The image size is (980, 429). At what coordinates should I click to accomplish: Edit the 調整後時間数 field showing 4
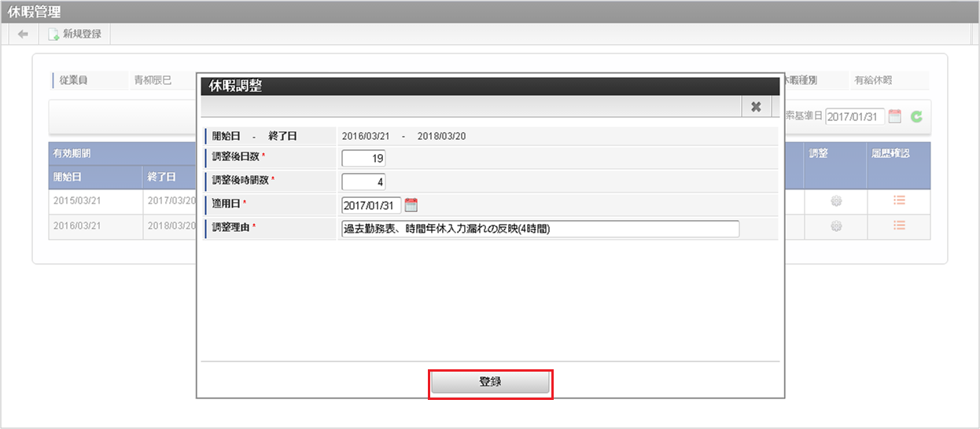tap(363, 181)
